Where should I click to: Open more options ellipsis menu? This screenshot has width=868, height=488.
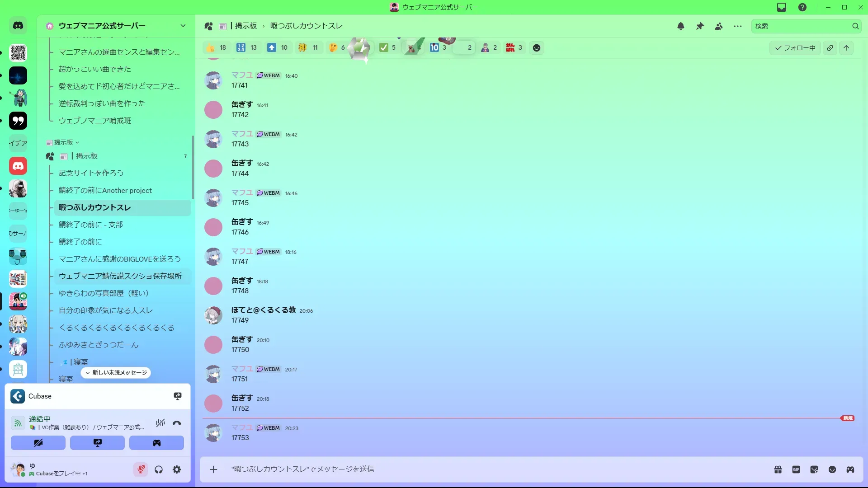pos(738,26)
